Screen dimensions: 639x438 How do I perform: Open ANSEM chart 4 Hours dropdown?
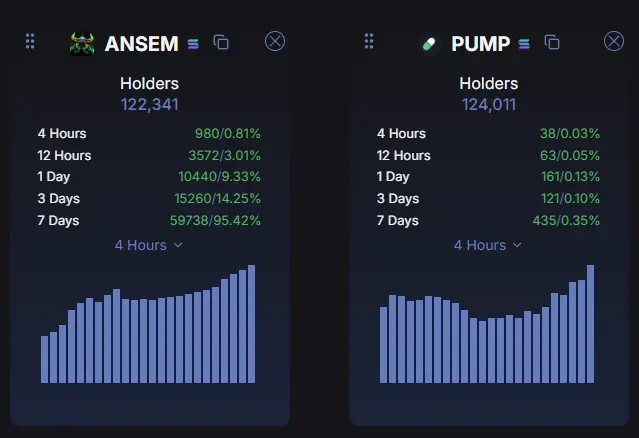coord(149,245)
